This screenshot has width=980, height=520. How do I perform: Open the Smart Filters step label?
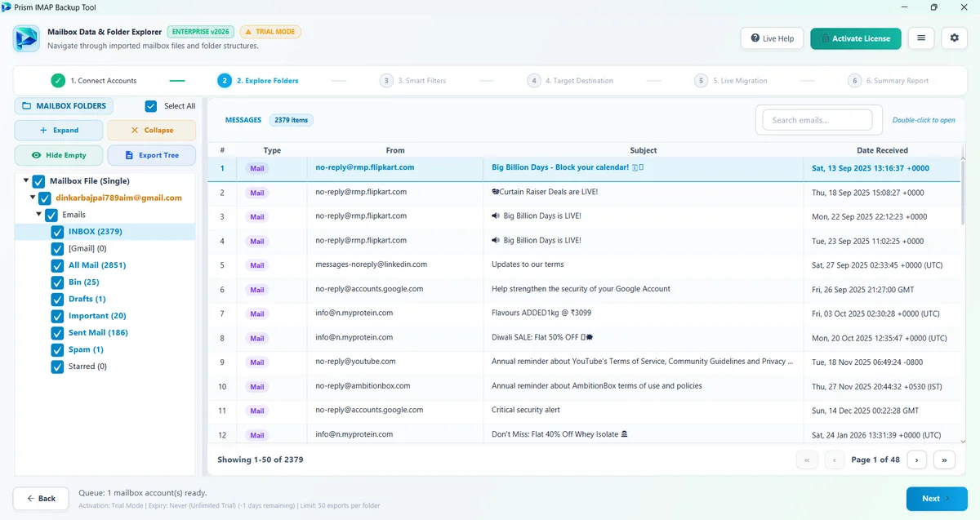point(421,81)
